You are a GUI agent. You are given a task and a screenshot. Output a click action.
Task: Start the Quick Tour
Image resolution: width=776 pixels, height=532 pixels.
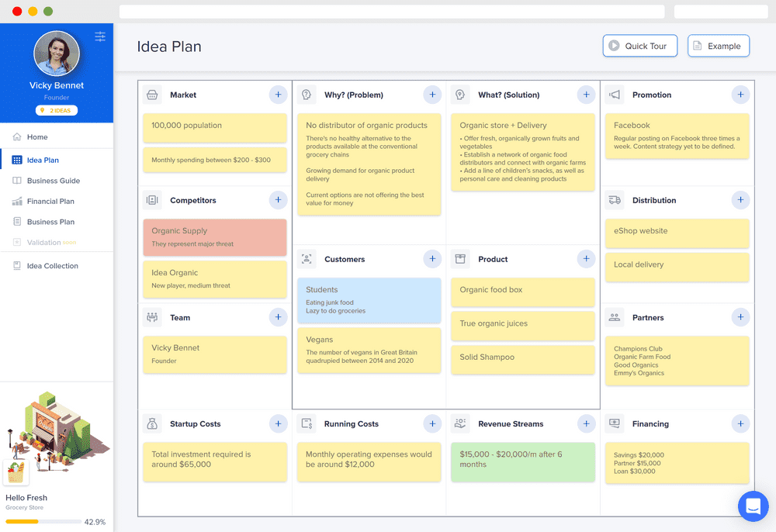pyautogui.click(x=640, y=46)
